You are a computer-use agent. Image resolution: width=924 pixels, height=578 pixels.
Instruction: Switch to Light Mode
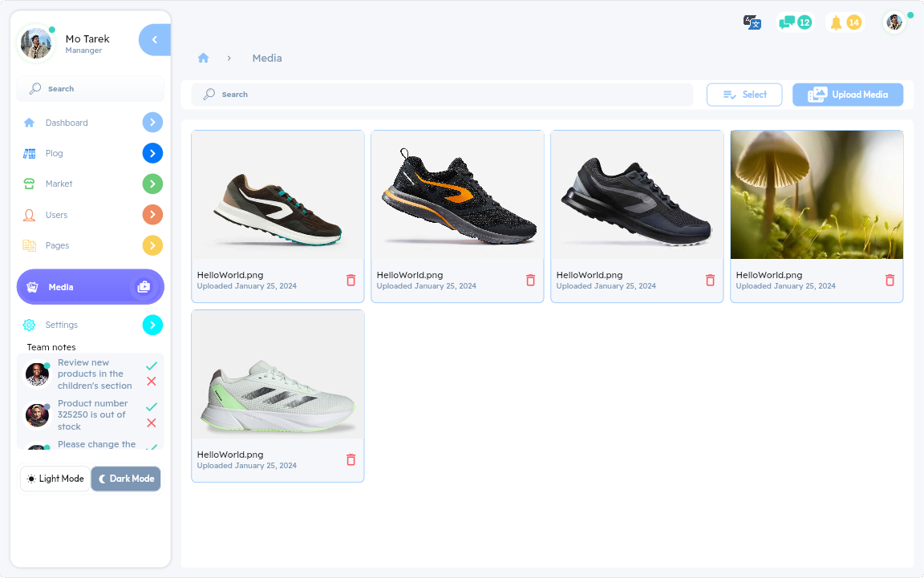pyautogui.click(x=55, y=479)
